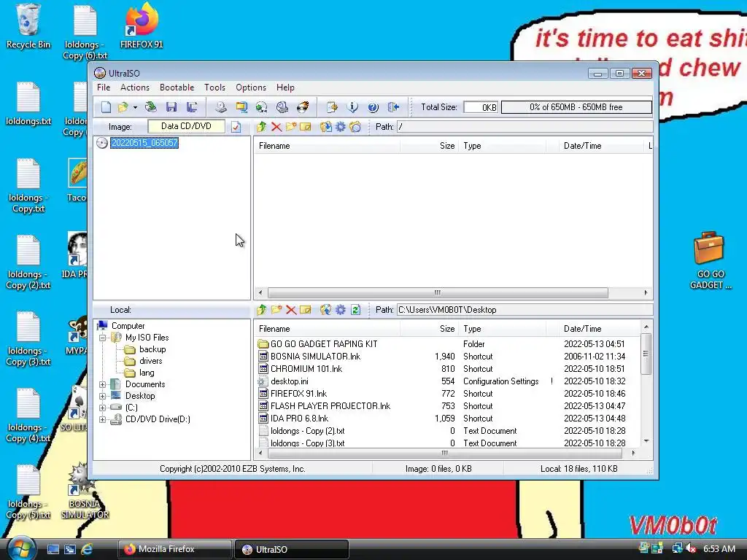This screenshot has height=560, width=747.
Task: Expand the Desktop tree node
Action: point(102,396)
